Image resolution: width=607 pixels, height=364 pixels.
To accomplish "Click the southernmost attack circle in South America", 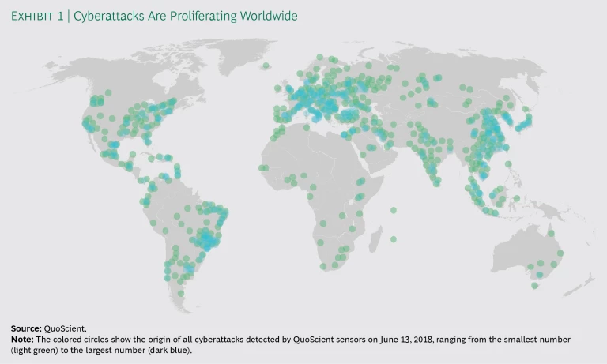I will click(180, 293).
